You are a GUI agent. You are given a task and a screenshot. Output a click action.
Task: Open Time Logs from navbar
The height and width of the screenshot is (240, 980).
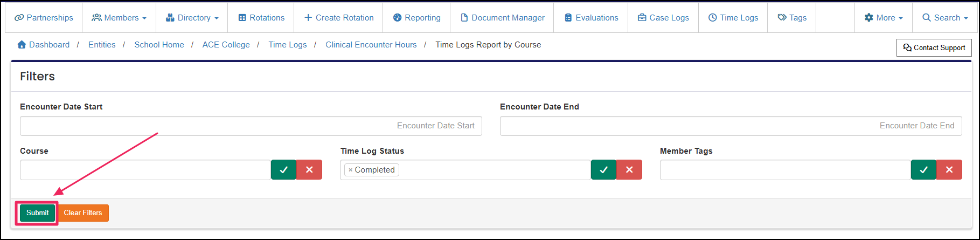(733, 18)
